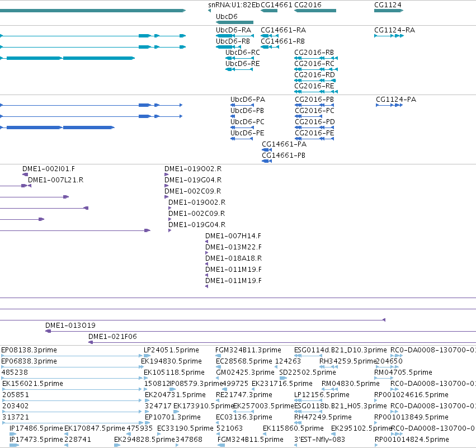Select the ESG0114d.B21_D10.3prime EST label
Screen dimensions: 476x448
(x=341, y=350)
